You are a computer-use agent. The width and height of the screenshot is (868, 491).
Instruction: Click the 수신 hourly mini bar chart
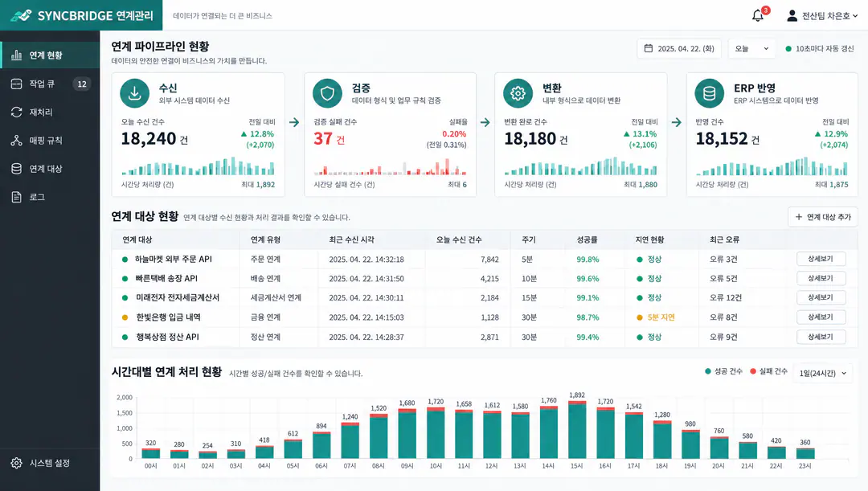pyautogui.click(x=199, y=166)
